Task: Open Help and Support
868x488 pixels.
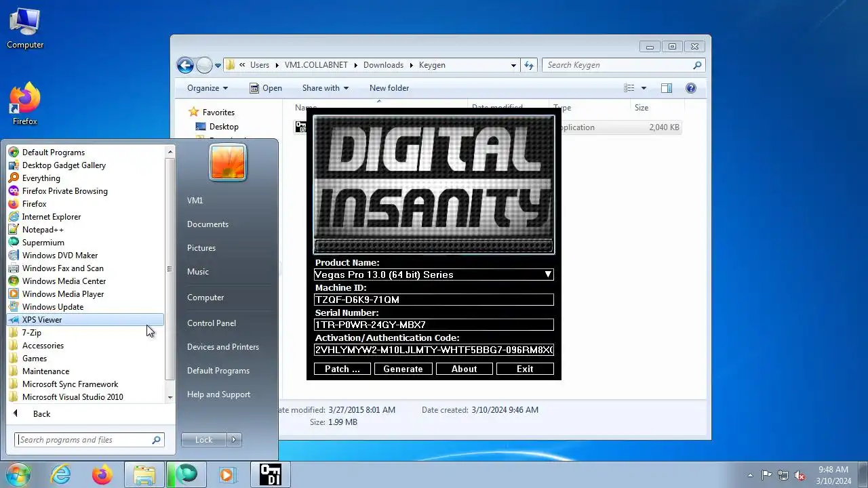Action: [x=218, y=394]
